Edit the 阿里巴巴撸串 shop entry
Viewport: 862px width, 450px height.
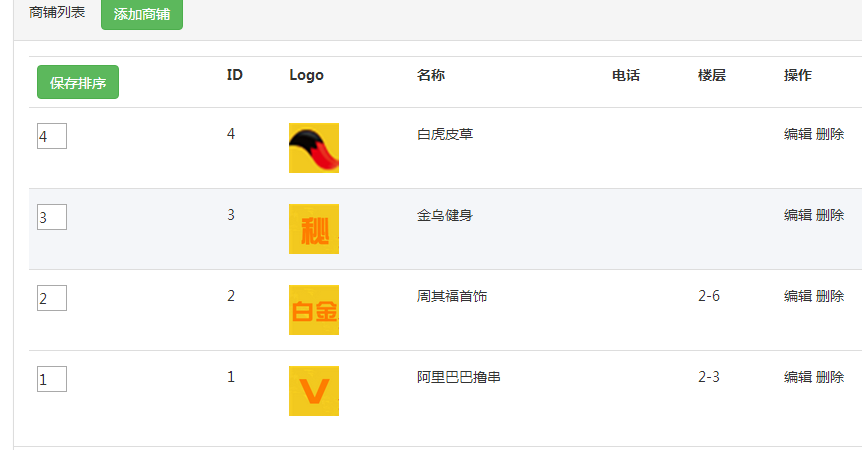tap(798, 377)
